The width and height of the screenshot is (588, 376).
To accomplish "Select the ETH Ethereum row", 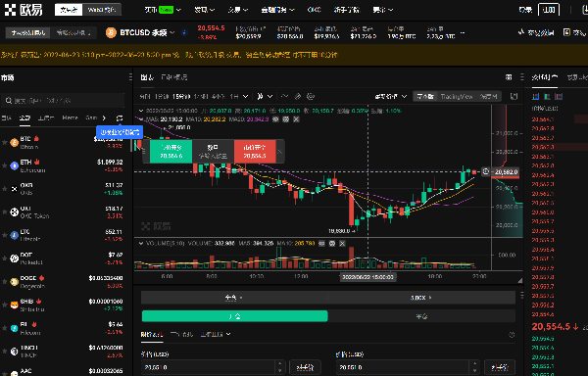I will tap(63, 165).
